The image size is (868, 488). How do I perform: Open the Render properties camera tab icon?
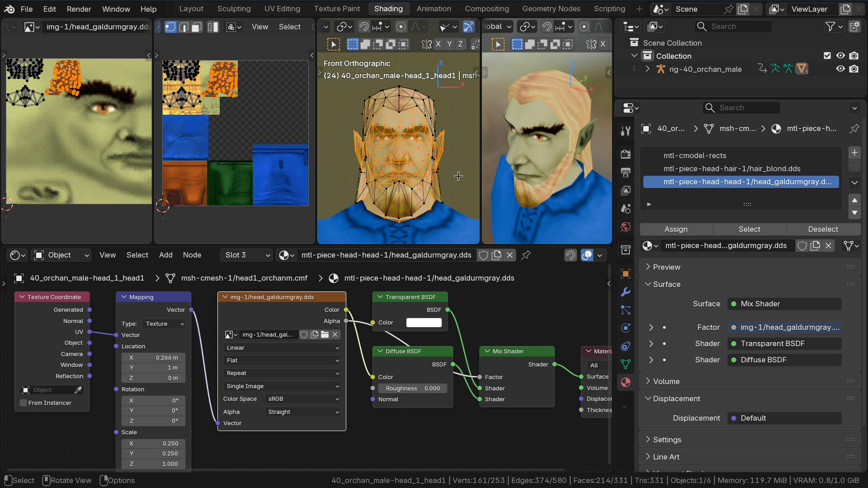[626, 155]
